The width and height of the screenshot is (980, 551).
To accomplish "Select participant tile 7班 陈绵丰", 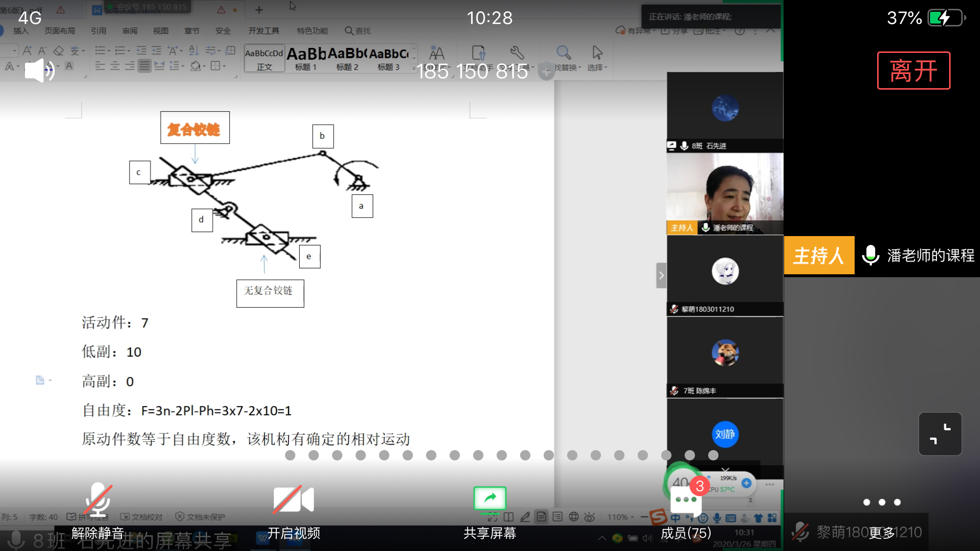I will pos(725,357).
